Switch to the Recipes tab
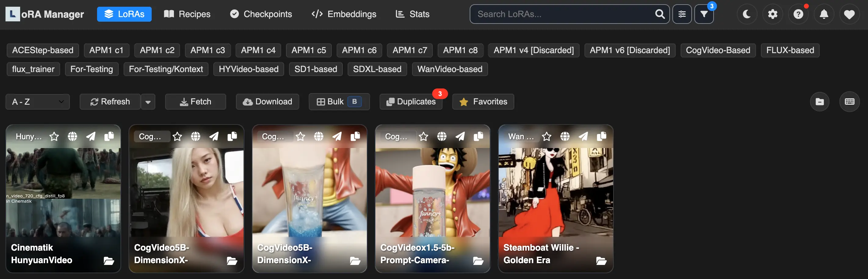The height and width of the screenshot is (279, 868). [187, 14]
